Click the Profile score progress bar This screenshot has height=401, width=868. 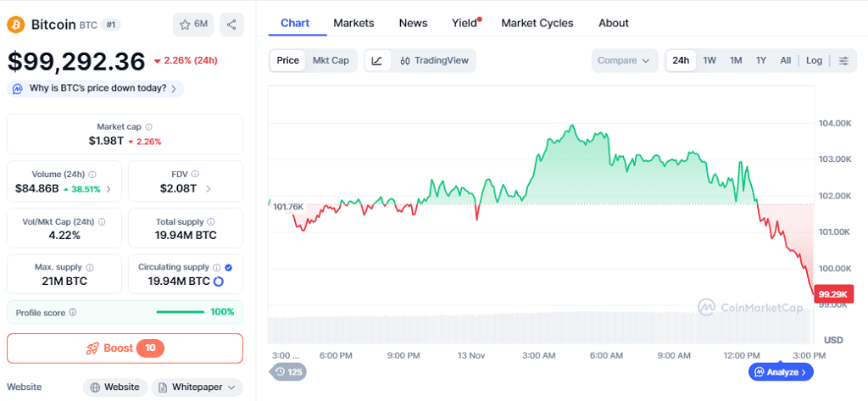[181, 312]
